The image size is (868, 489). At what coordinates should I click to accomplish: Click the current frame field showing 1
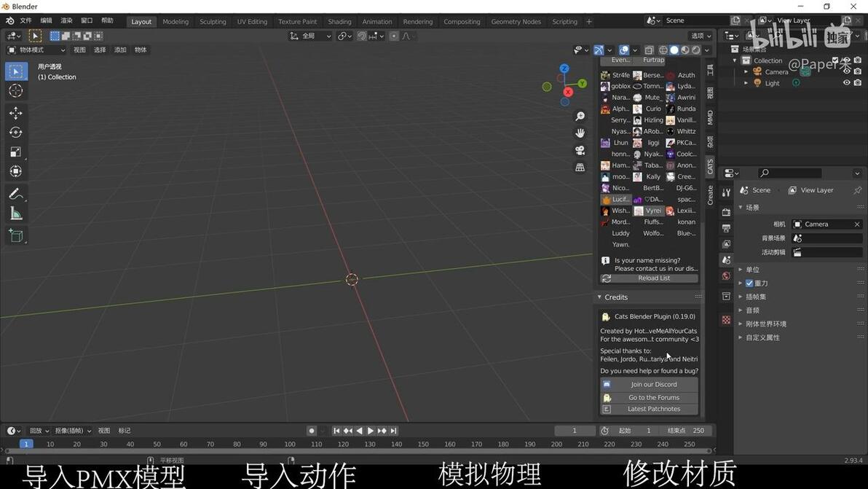tap(574, 430)
